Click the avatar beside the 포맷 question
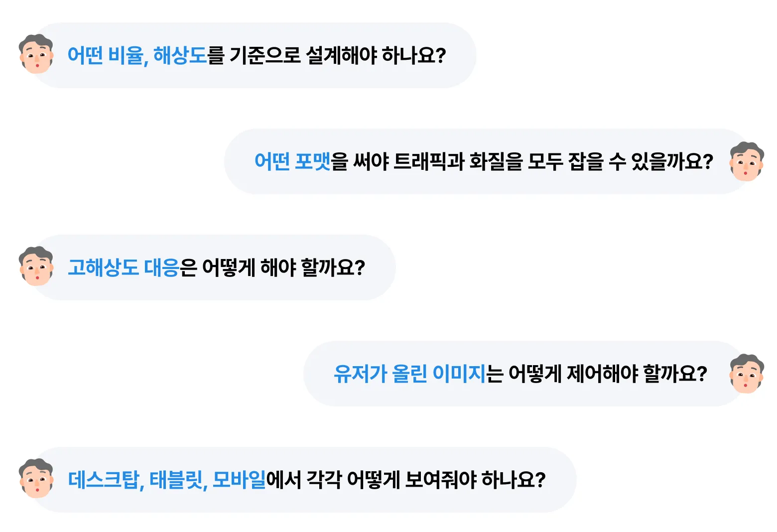The height and width of the screenshot is (532, 777). (x=747, y=161)
